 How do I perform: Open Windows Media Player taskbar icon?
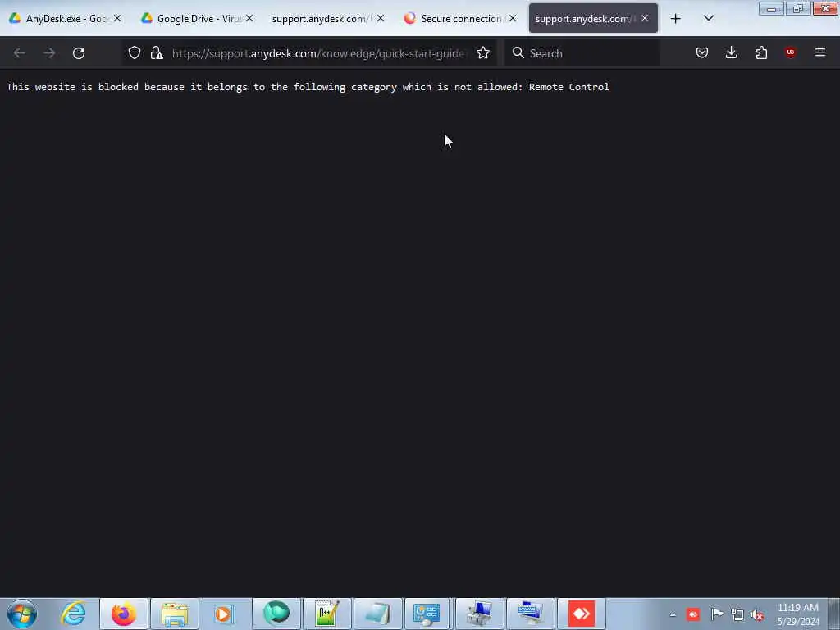click(x=225, y=614)
